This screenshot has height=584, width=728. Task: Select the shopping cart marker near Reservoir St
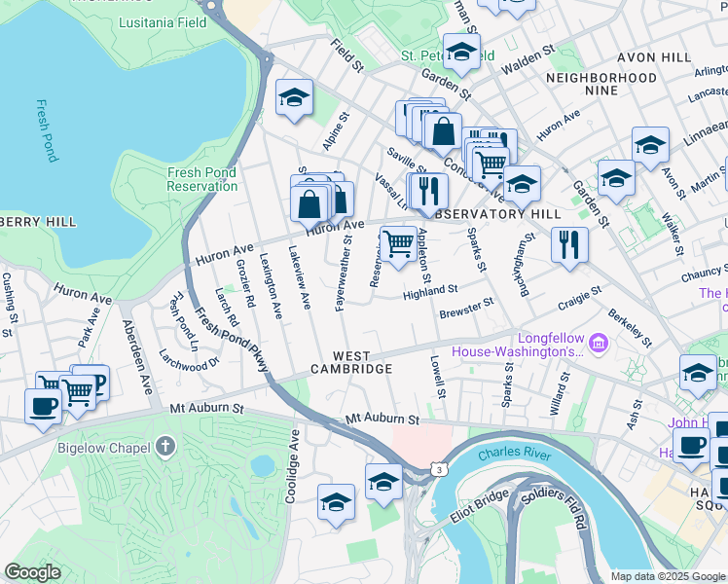pyautogui.click(x=397, y=243)
